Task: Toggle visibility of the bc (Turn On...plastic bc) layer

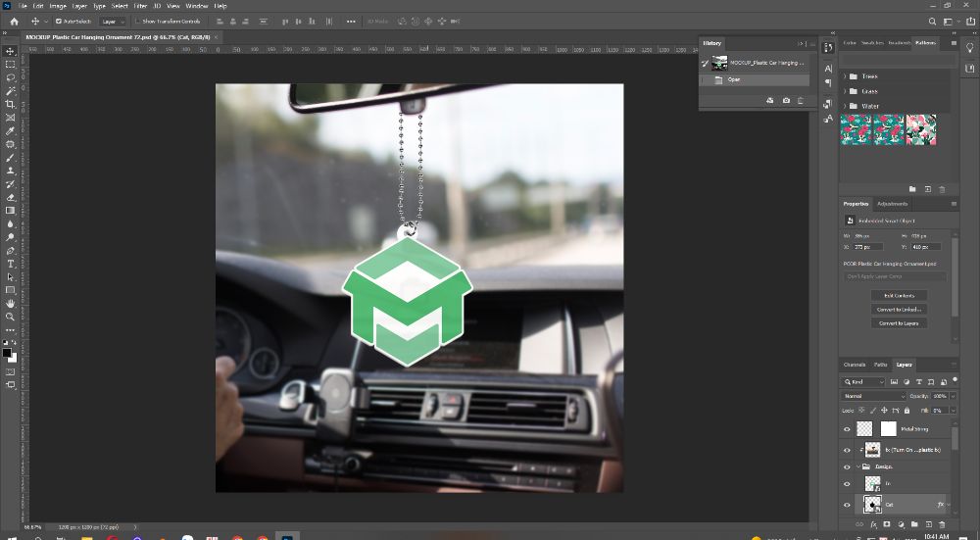Action: pyautogui.click(x=847, y=450)
